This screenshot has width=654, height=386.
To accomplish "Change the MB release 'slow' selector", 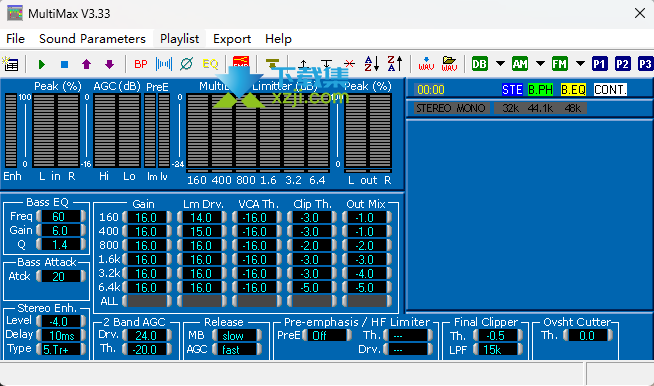I will click(x=237, y=336).
